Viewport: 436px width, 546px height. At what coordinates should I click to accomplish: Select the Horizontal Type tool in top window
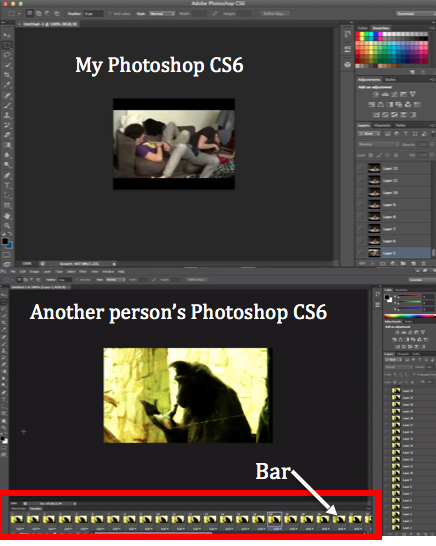(7, 185)
